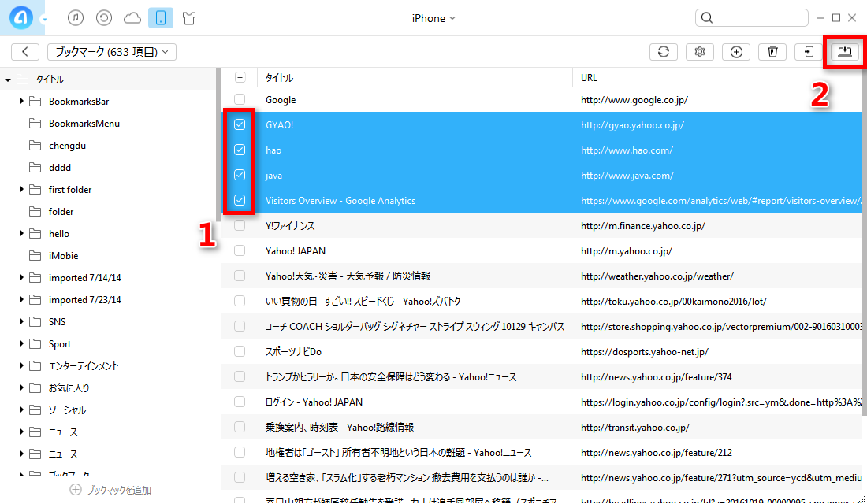Uncheck the java bookmark checkbox
The height and width of the screenshot is (504, 867).
(240, 175)
